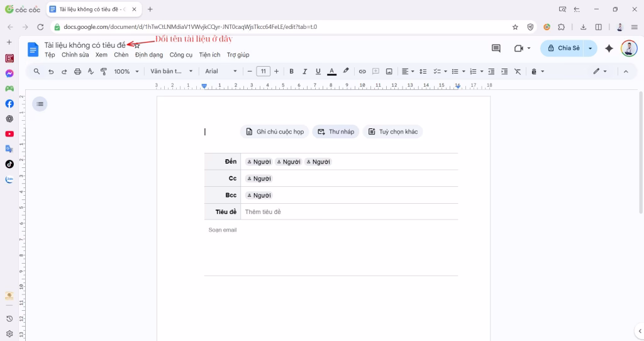The image size is (644, 341).
Task: Star the document
Action: click(x=137, y=45)
